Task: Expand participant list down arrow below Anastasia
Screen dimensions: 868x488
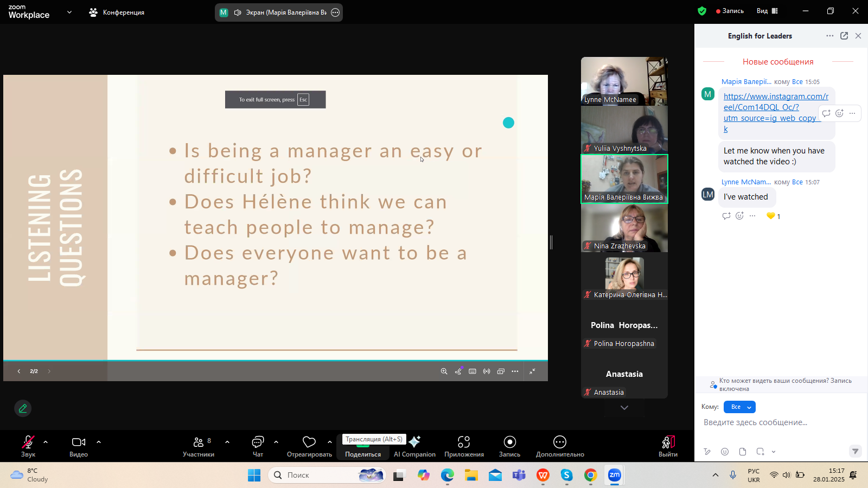Action: coord(624,408)
